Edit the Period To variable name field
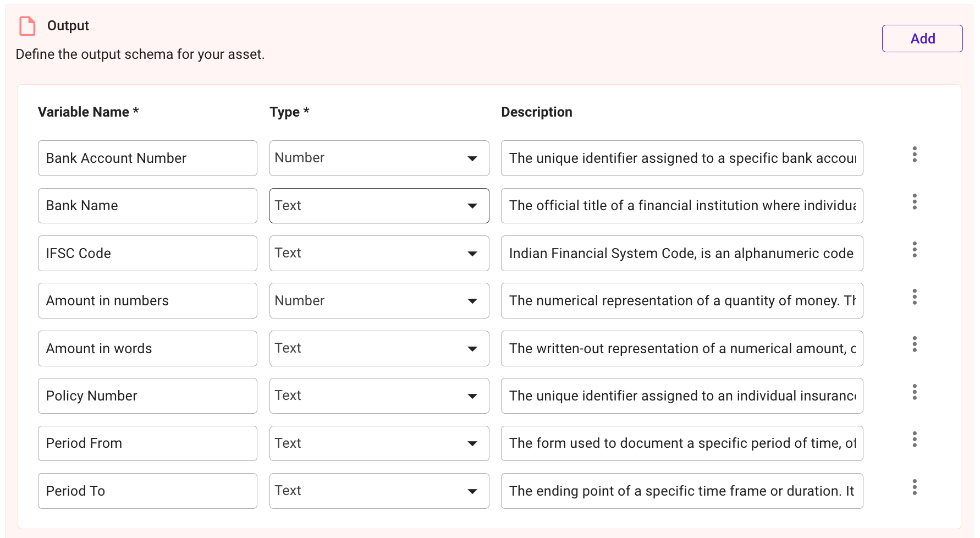This screenshot has height=538, width=980. click(x=147, y=491)
